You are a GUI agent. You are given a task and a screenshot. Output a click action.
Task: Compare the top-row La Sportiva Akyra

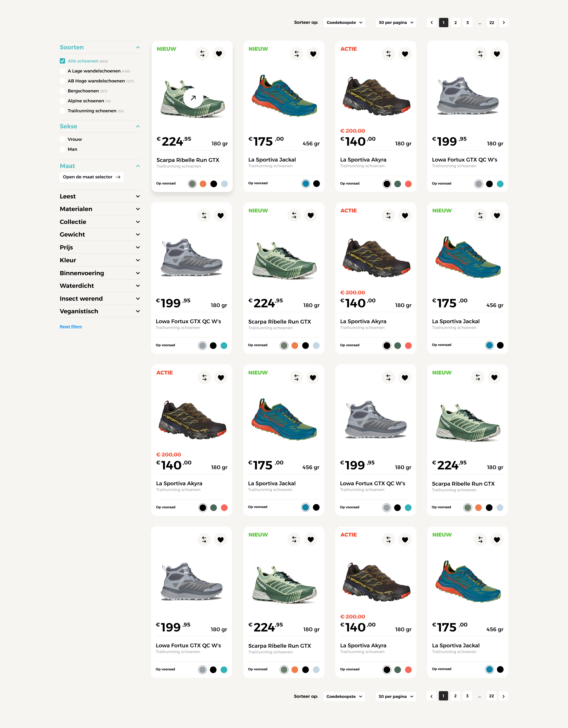click(x=388, y=54)
